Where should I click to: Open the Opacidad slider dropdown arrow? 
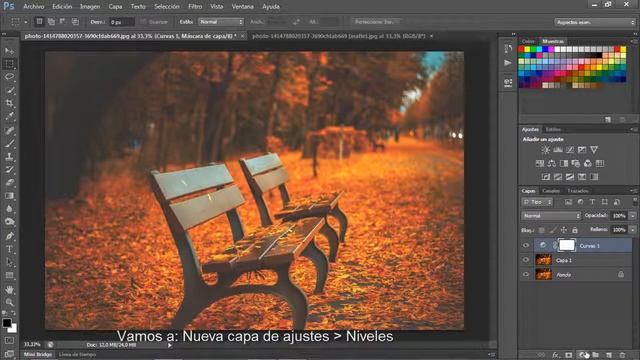pos(633,216)
